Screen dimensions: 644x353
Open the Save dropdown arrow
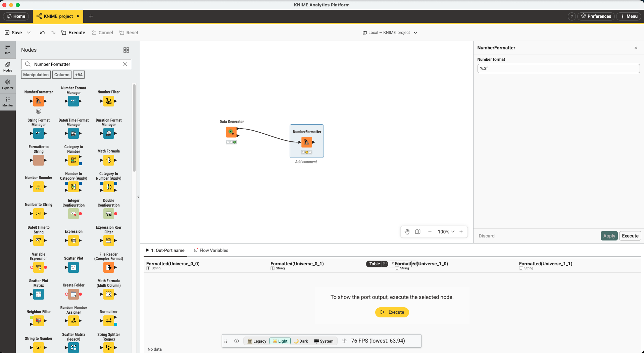29,33
